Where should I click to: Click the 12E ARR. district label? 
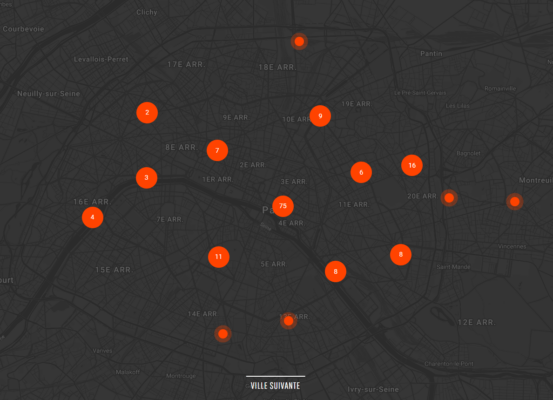pyautogui.click(x=477, y=322)
